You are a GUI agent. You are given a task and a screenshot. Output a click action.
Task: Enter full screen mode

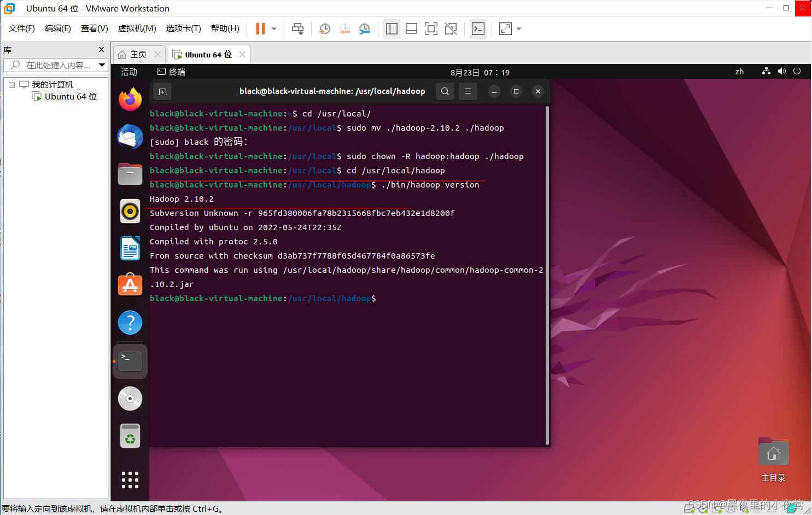tap(431, 28)
